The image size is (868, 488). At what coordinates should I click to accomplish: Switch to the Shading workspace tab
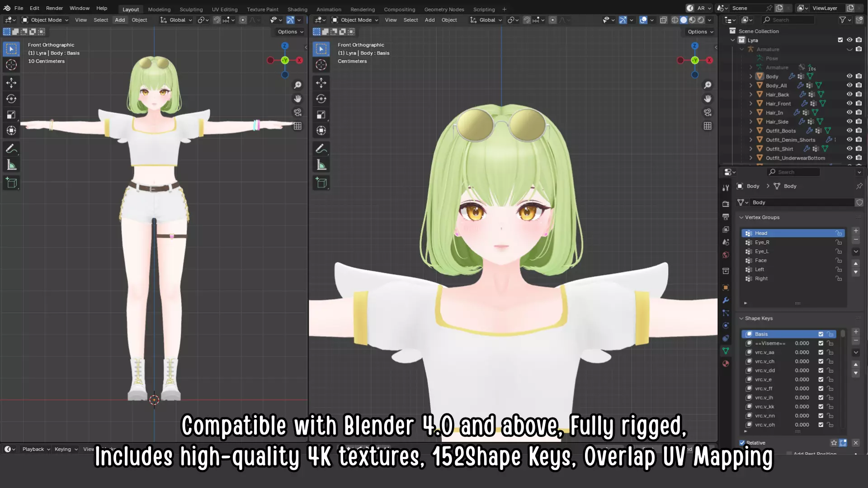[297, 9]
